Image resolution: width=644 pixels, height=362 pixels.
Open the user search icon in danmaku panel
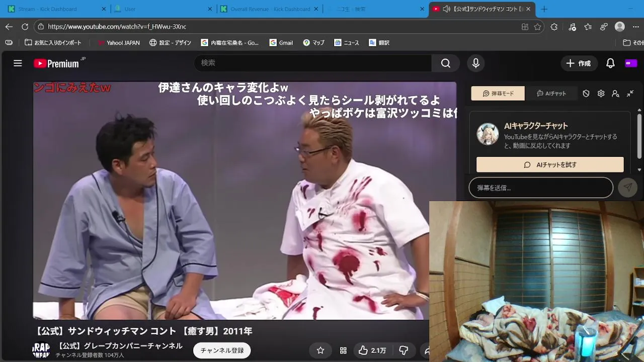pyautogui.click(x=615, y=94)
